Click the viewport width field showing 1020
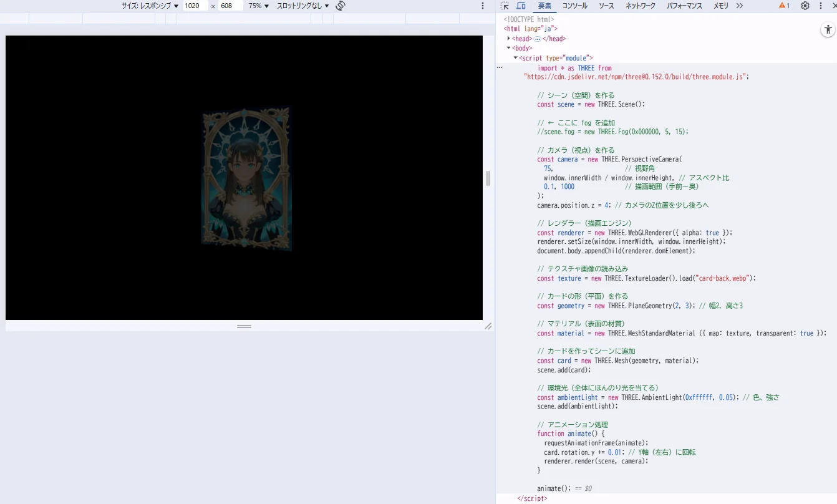837x504 pixels. pyautogui.click(x=196, y=6)
